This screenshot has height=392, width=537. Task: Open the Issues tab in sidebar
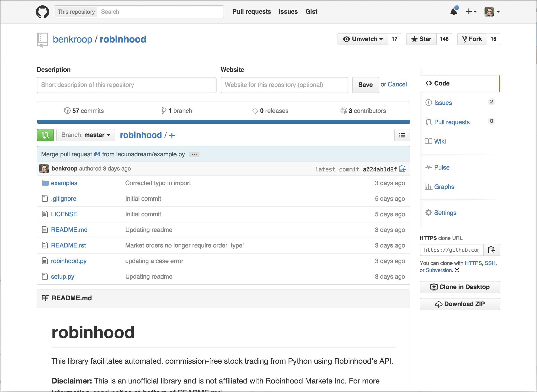point(443,103)
